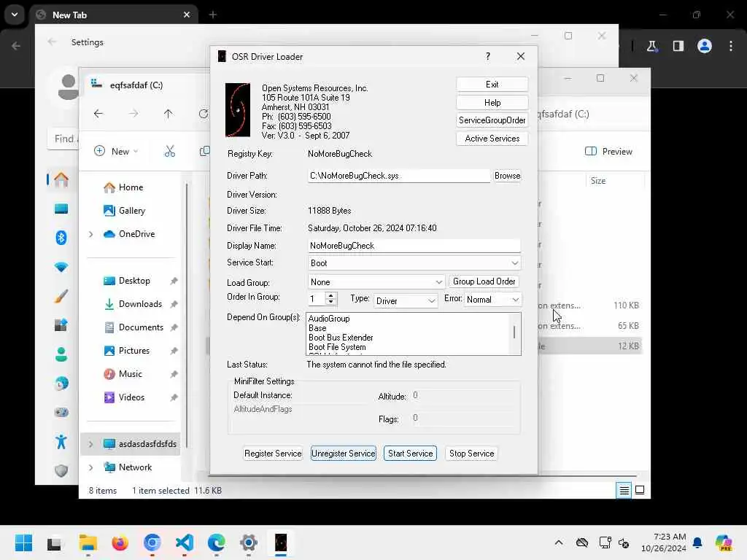Decrease Order In Group spinner value
This screenshot has width=747, height=560.
tap(331, 302)
